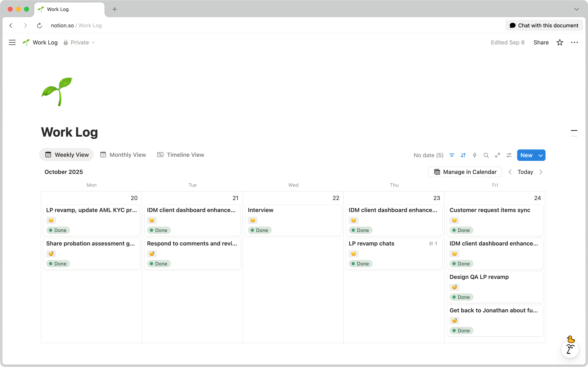The height and width of the screenshot is (367, 588).
Task: Open comment indicator on LP revamp chats
Action: click(x=433, y=243)
